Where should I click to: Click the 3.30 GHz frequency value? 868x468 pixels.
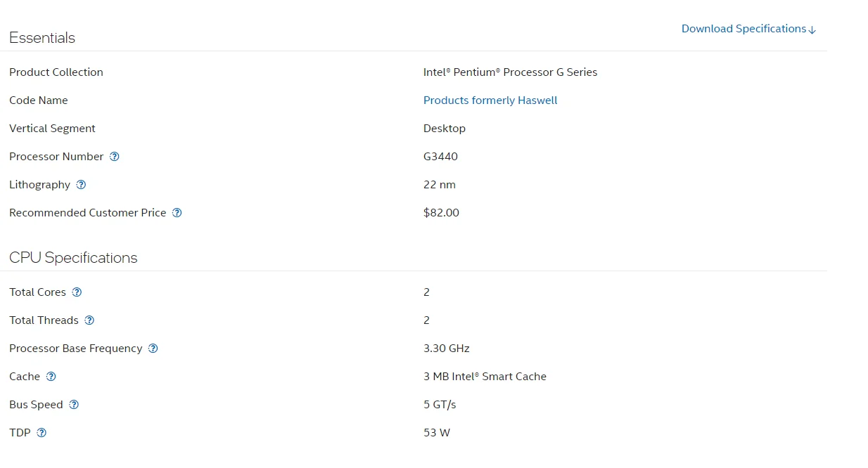446,349
